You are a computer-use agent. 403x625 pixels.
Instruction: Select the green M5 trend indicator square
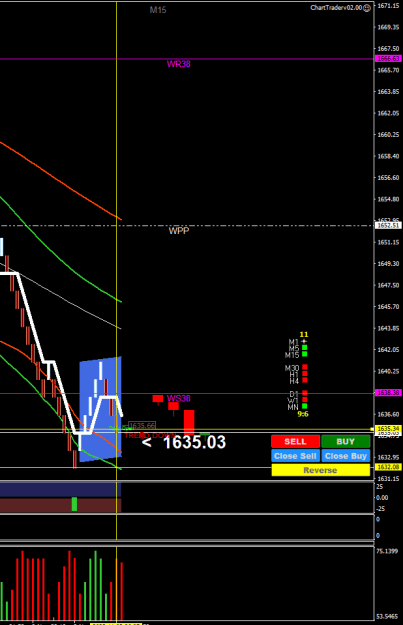305,348
